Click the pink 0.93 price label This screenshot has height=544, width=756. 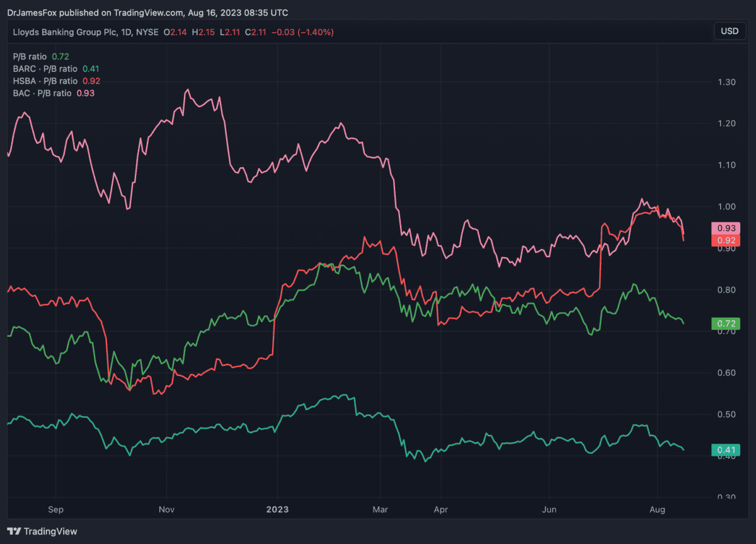pos(725,228)
